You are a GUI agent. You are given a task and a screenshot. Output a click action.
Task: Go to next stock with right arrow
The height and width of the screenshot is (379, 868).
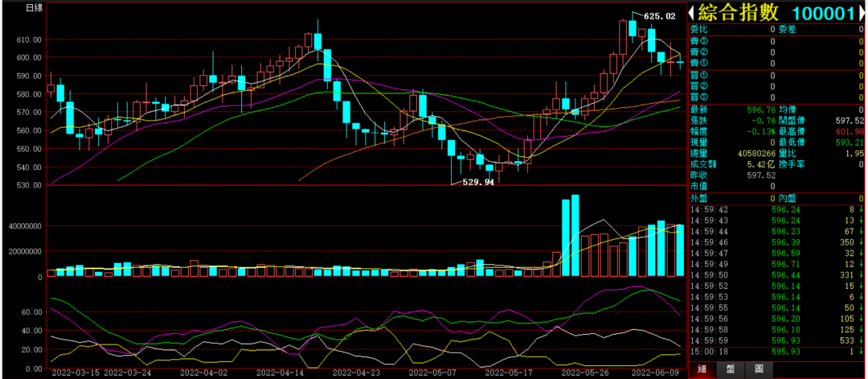(x=863, y=14)
